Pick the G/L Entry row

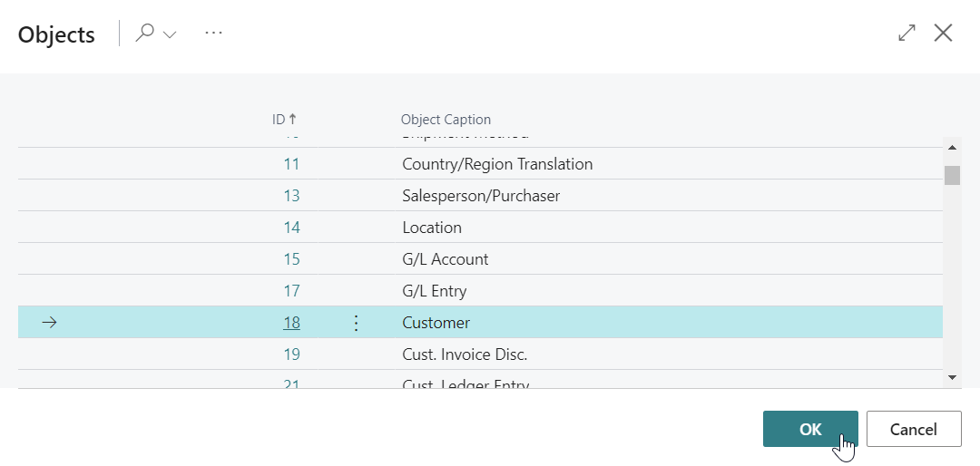pos(435,291)
